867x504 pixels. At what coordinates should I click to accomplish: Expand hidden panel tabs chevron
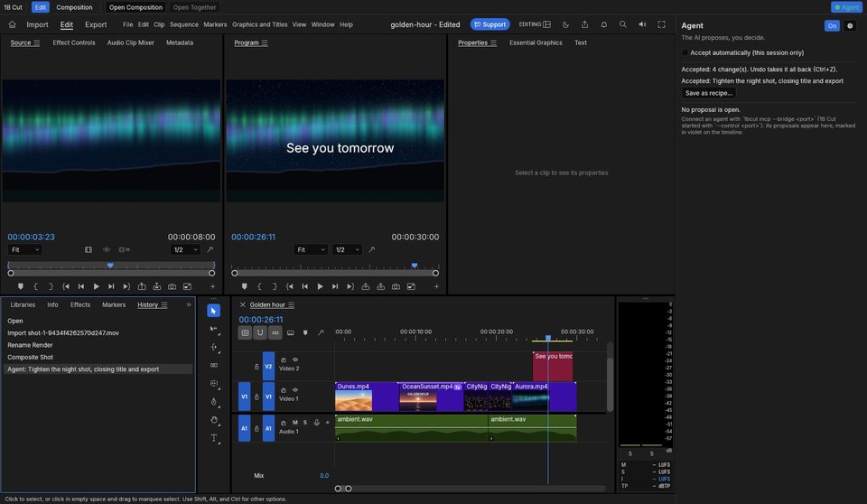pos(189,304)
